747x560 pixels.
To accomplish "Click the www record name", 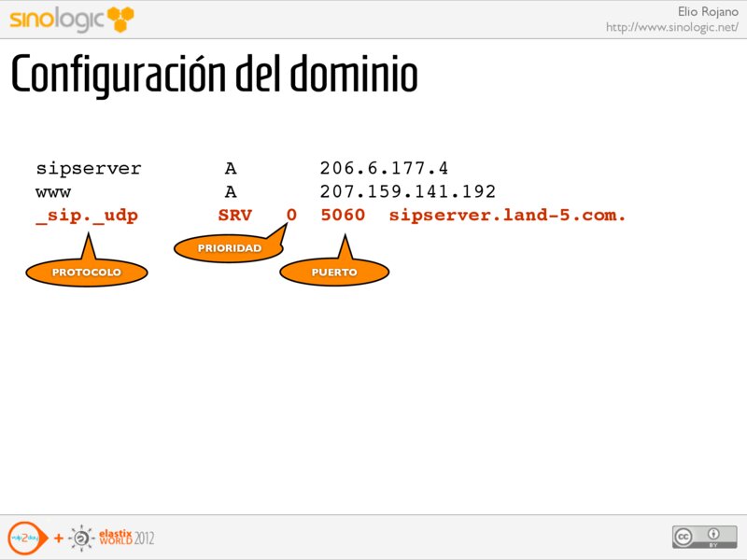I will pyautogui.click(x=53, y=192).
